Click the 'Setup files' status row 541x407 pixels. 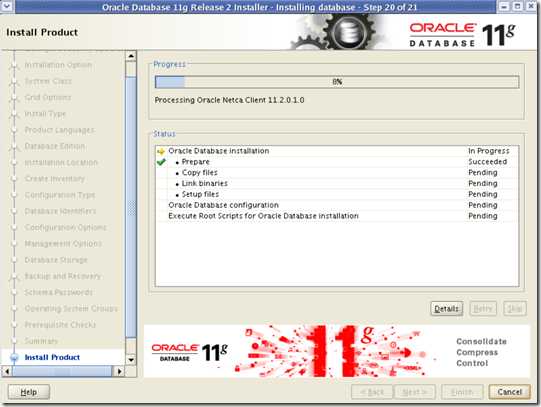[337, 194]
